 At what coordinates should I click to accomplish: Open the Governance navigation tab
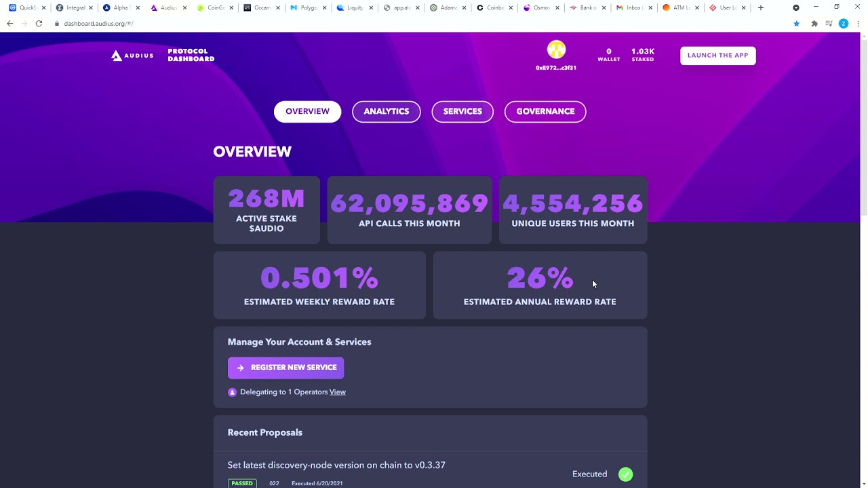coord(545,112)
